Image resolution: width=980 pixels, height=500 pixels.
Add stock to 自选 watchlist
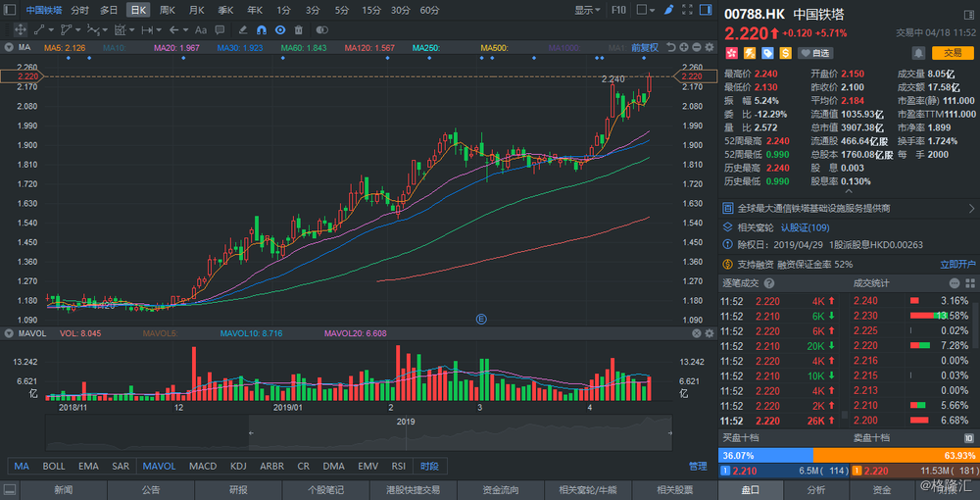coord(815,53)
